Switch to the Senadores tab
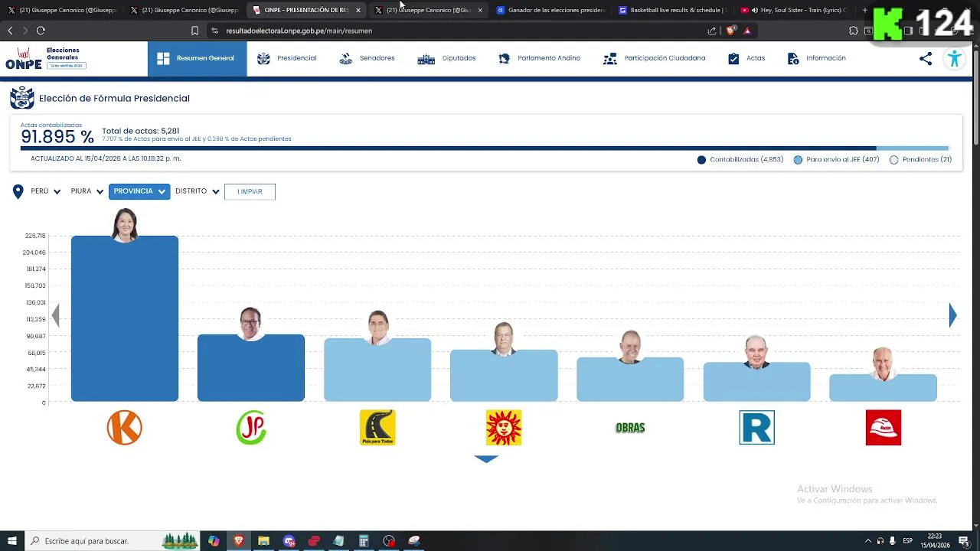The height and width of the screenshot is (551, 980). click(x=367, y=58)
